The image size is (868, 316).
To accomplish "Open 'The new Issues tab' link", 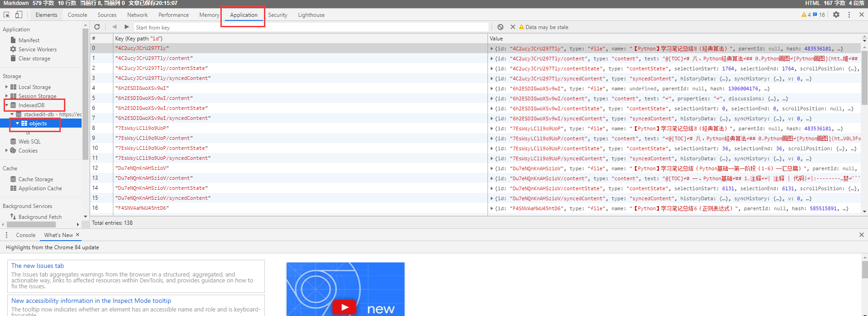I will [38, 266].
